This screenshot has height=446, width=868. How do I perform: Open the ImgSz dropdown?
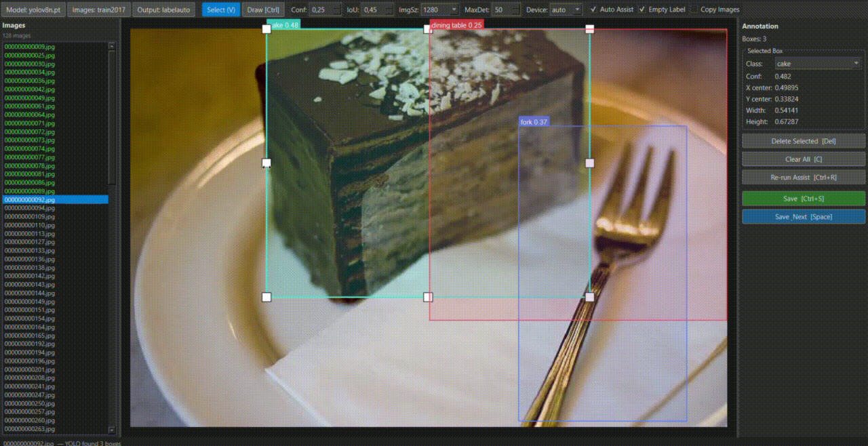point(439,9)
